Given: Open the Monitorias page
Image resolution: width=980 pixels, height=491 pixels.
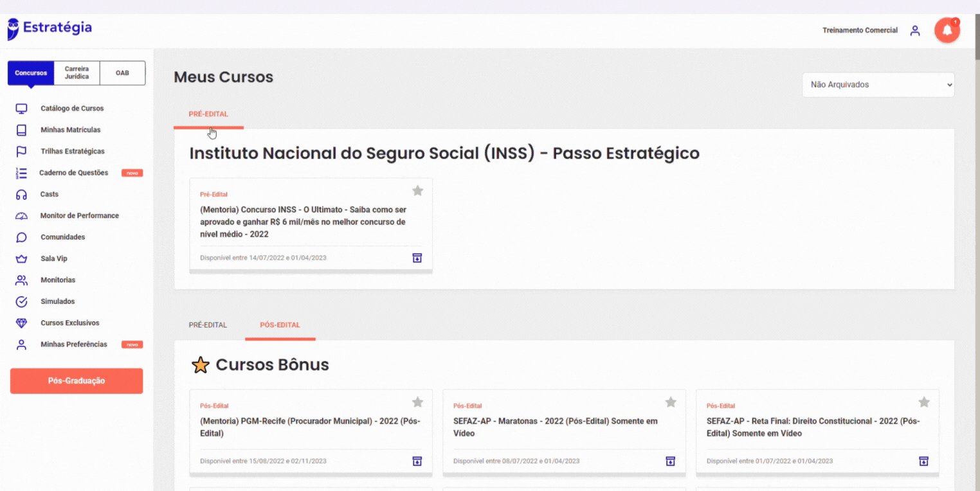Looking at the screenshot, I should 58,280.
